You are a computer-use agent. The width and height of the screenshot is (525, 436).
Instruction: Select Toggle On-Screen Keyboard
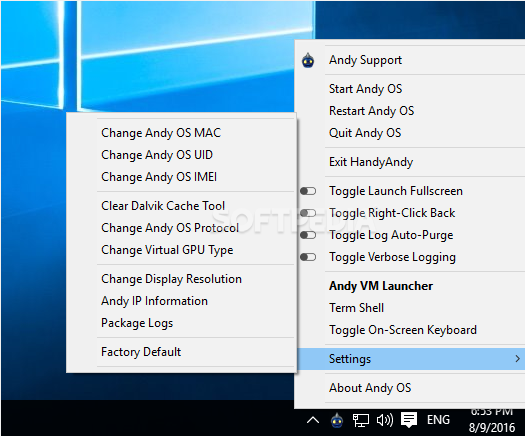[403, 330]
